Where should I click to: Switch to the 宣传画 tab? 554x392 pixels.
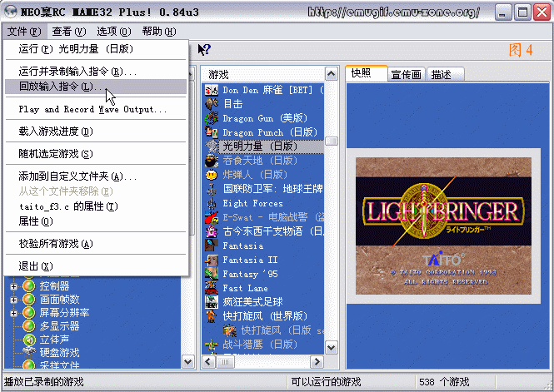407,75
